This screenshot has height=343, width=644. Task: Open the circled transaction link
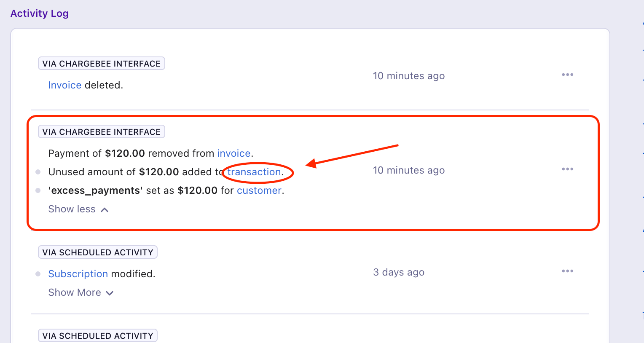pyautogui.click(x=254, y=172)
